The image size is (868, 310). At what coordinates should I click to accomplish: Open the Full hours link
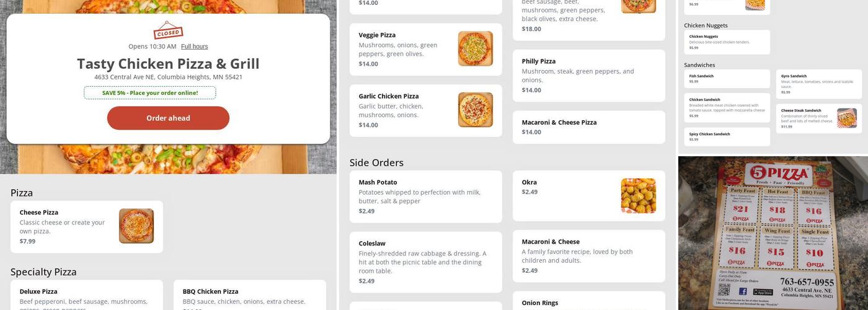(194, 46)
